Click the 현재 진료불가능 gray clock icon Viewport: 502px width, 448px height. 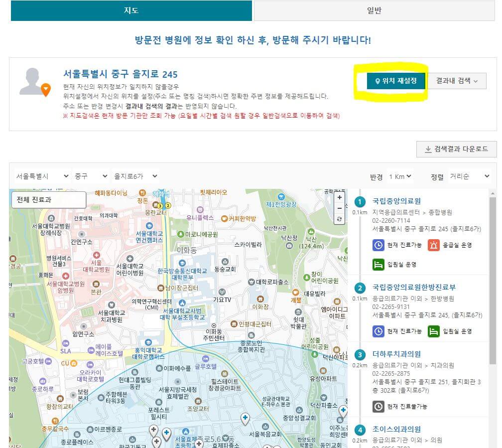(378, 406)
